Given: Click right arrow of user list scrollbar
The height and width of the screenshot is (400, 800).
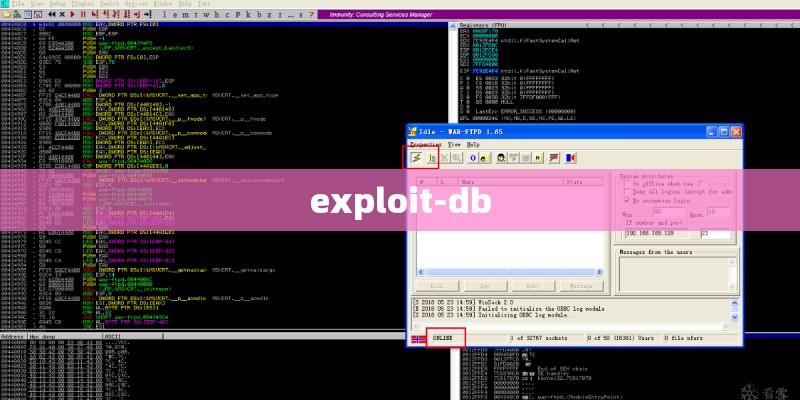Looking at the screenshot, I should coord(599,272).
